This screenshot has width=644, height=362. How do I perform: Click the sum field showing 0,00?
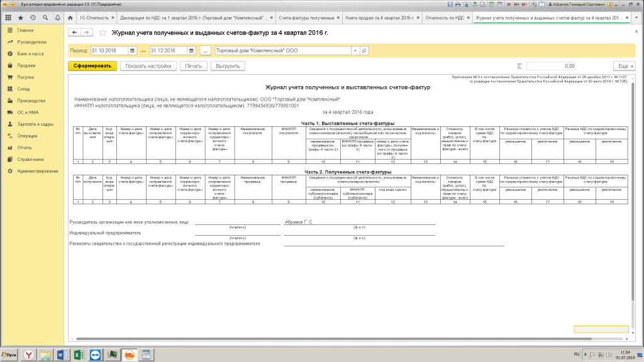(551, 65)
